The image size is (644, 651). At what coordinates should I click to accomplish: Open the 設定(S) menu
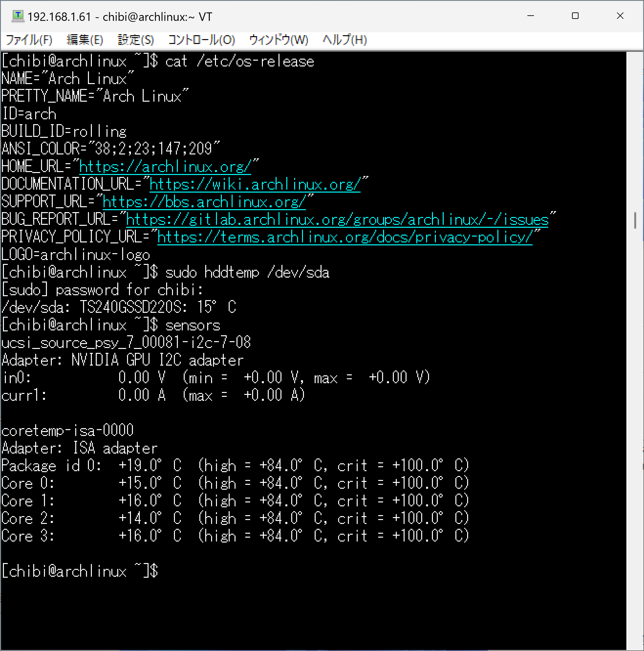coord(136,40)
